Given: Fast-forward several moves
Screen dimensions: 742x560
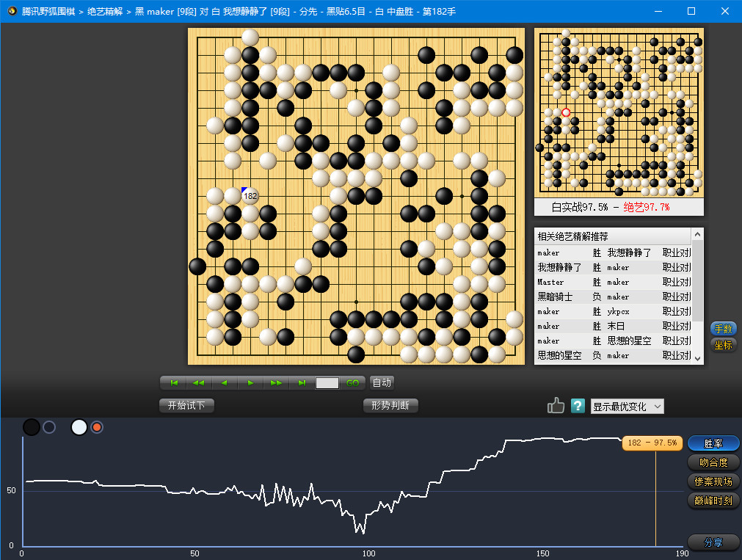Looking at the screenshot, I should [276, 382].
